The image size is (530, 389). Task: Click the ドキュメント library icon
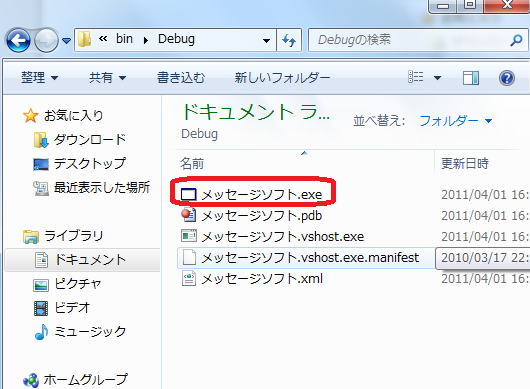click(41, 260)
